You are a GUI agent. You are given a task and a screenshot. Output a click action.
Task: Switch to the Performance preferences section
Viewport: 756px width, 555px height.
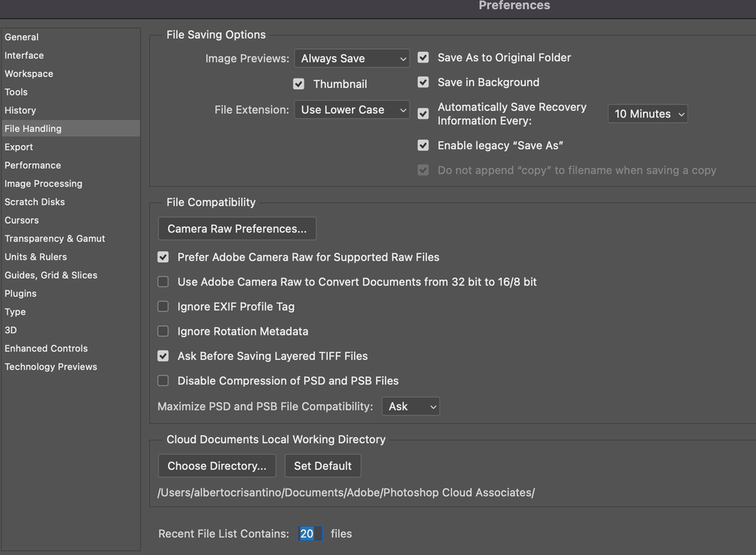coord(33,165)
